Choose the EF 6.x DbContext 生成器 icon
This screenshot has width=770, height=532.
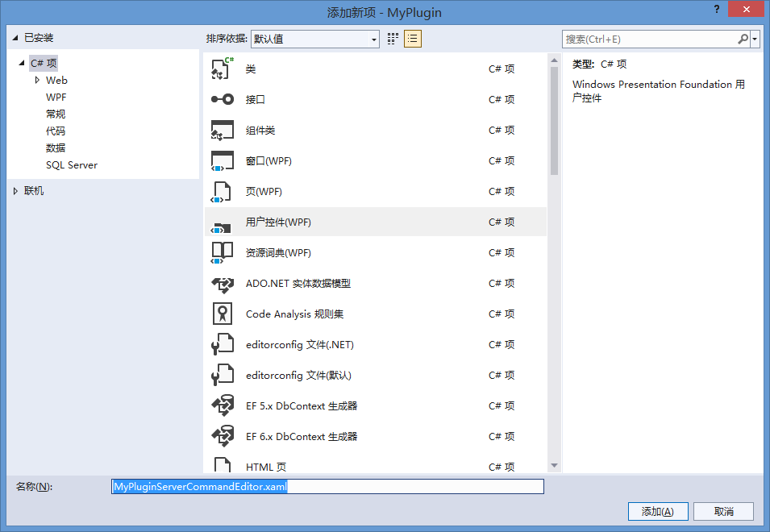point(223,436)
